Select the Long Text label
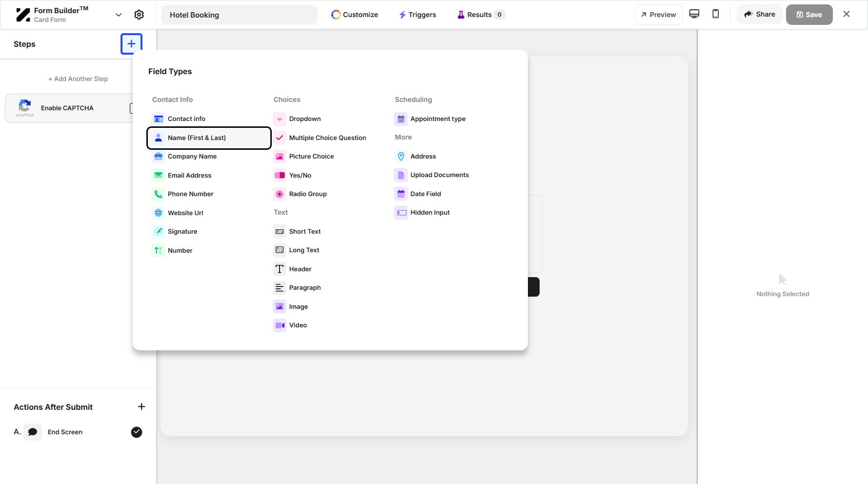Viewport: 868px width, 484px height. 304,250
